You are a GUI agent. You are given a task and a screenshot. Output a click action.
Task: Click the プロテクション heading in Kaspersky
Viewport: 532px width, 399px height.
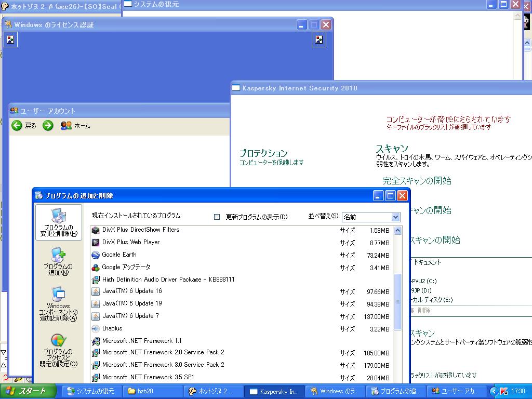click(263, 153)
